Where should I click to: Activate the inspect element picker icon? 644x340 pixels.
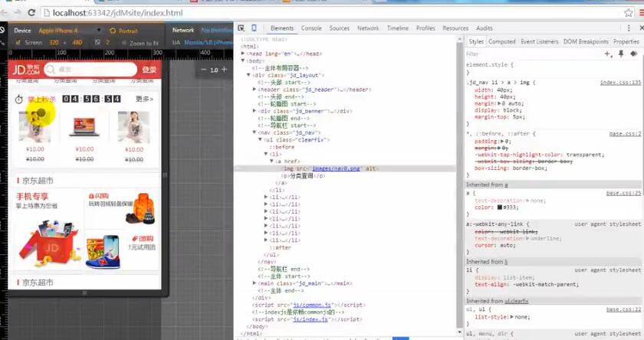pos(242,28)
